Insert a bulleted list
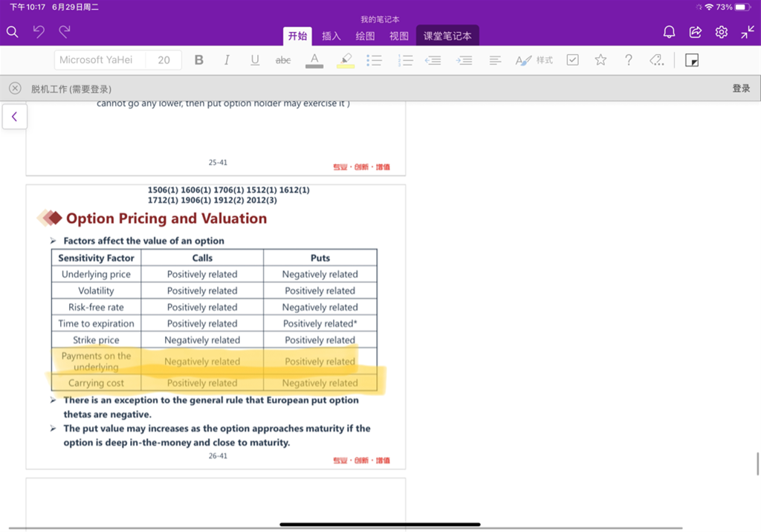This screenshot has height=532, width=761. [x=375, y=60]
